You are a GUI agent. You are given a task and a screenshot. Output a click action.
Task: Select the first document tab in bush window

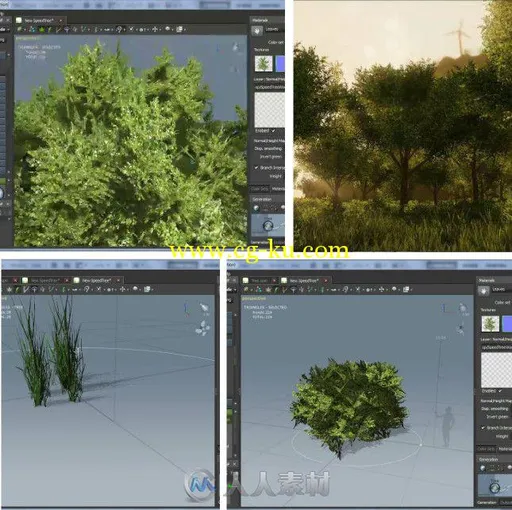click(x=260, y=281)
